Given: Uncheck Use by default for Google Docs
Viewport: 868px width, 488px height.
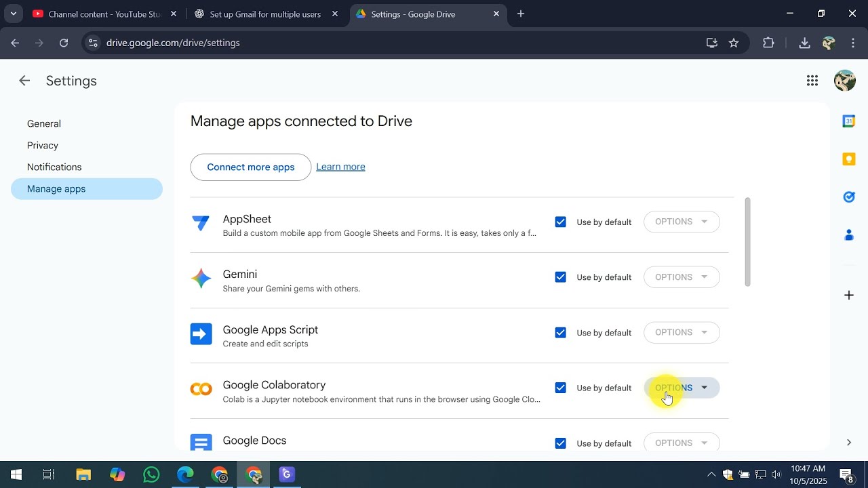Looking at the screenshot, I should pyautogui.click(x=560, y=443).
